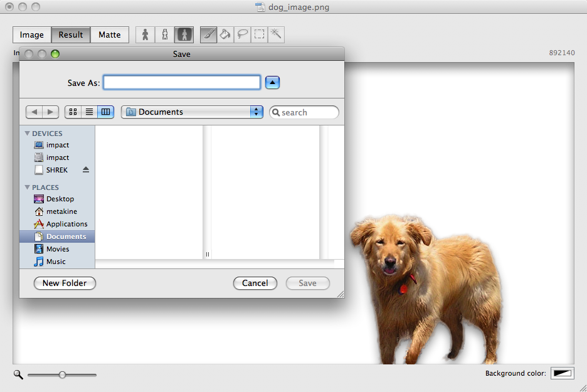Click the Cancel button
The width and height of the screenshot is (587, 392).
255,283
